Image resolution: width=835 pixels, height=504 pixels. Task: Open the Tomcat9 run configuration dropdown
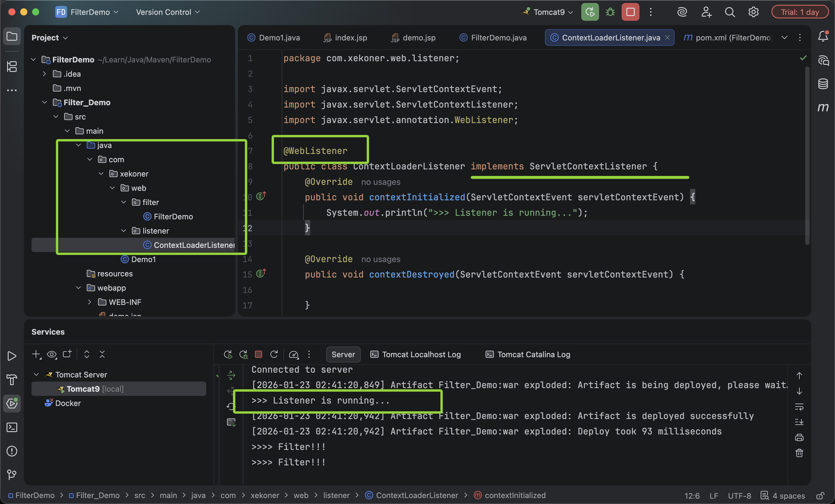[546, 12]
